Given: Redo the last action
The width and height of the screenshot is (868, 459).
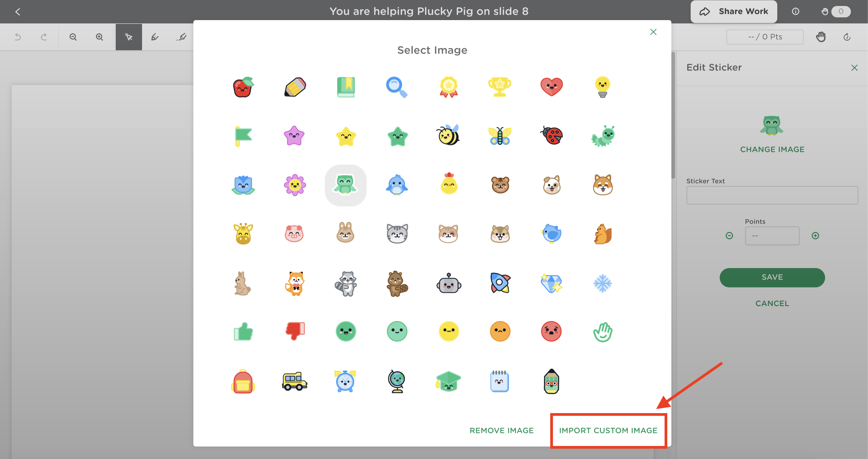Looking at the screenshot, I should 44,37.
